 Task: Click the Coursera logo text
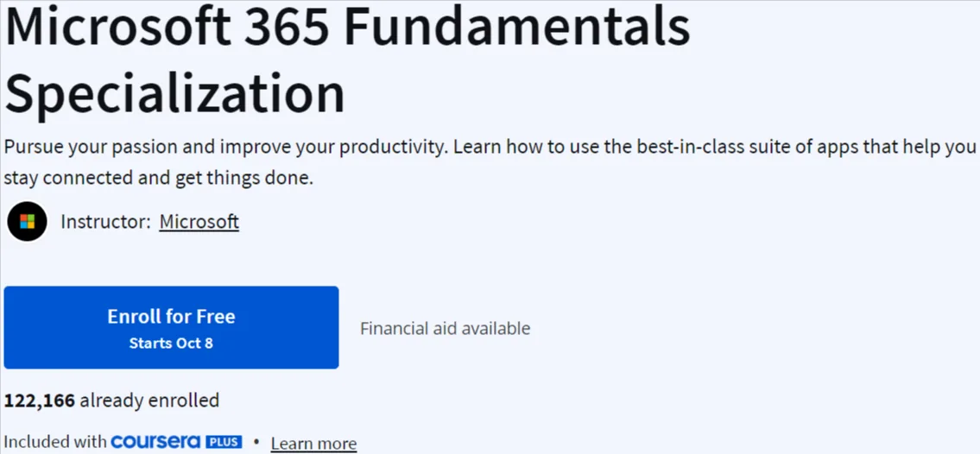click(155, 442)
